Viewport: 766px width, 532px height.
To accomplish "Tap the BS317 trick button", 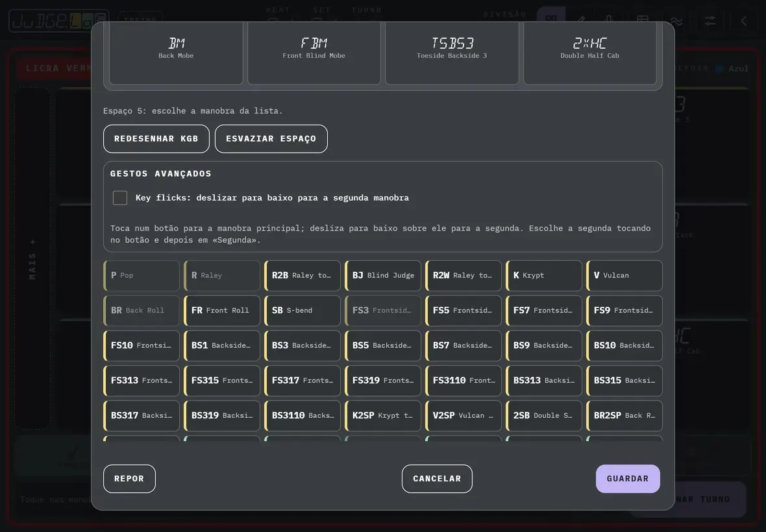I will [142, 416].
